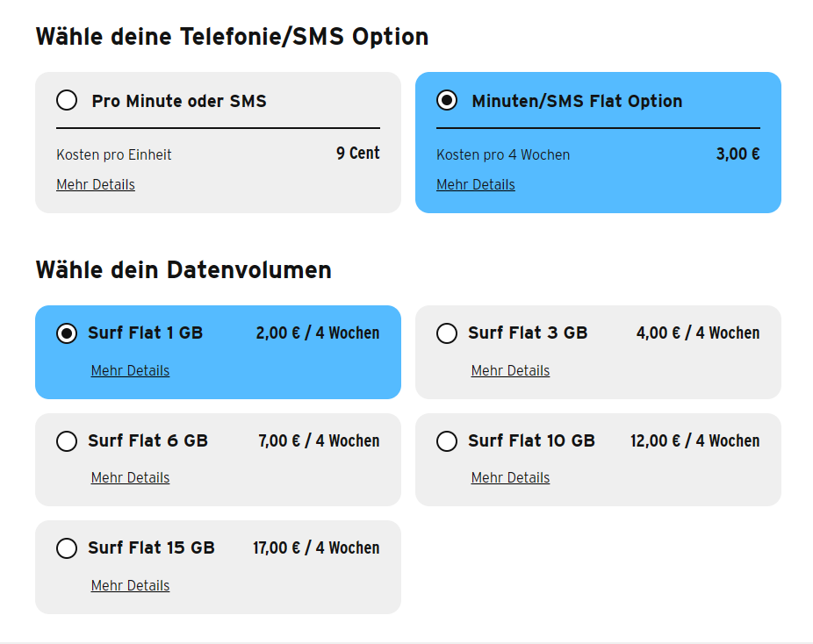Open 'Mehr Details' under Pro Minute oder SMS
This screenshot has width=813, height=644.
(96, 184)
